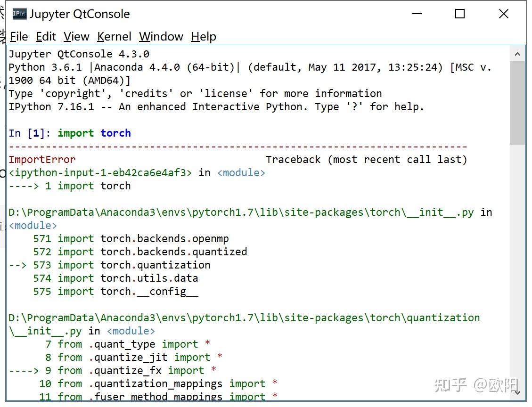
Task: Maximize the Jupyter QtConsole window
Action: (460, 14)
